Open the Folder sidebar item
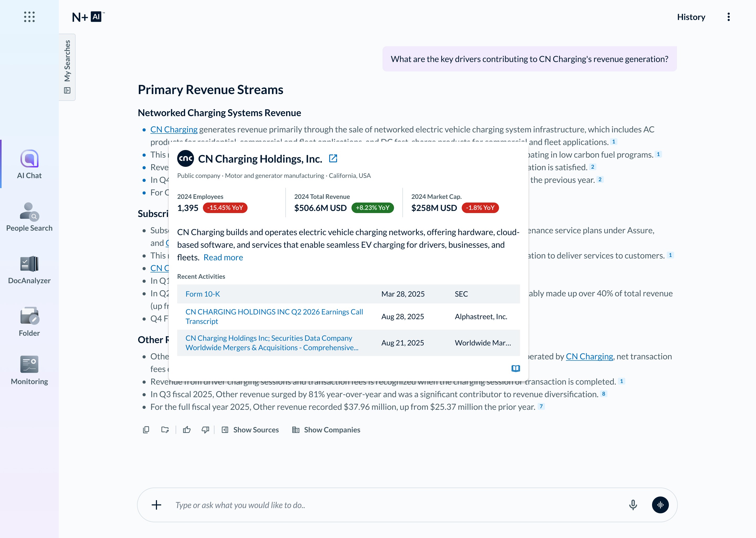The image size is (756, 538). (x=29, y=321)
